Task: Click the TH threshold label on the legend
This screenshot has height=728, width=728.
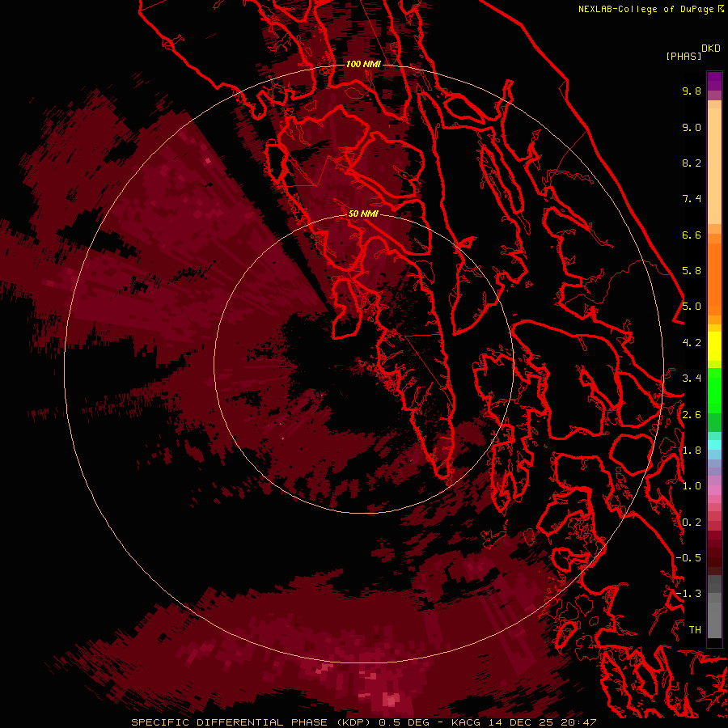Action: click(x=695, y=630)
